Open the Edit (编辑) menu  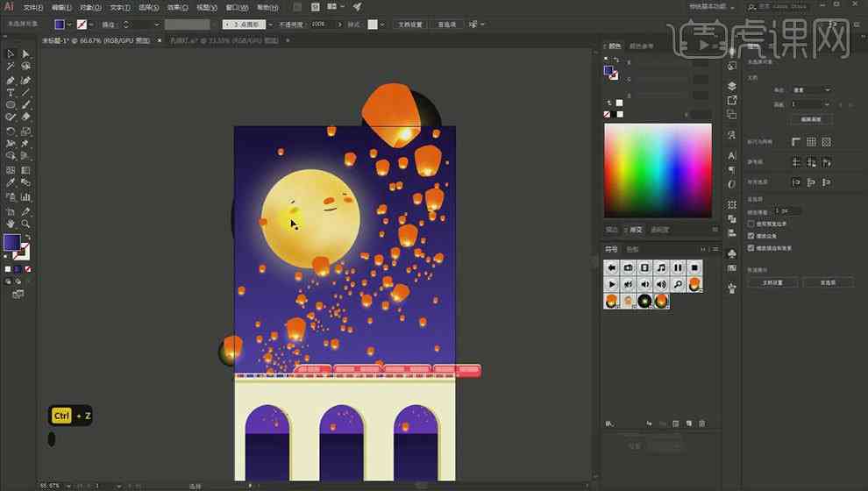(x=60, y=7)
